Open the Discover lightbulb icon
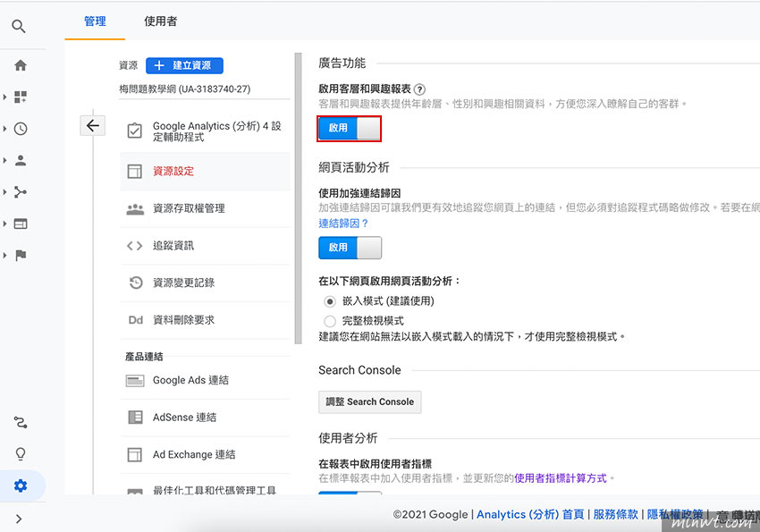The width and height of the screenshot is (760, 532). [x=21, y=453]
